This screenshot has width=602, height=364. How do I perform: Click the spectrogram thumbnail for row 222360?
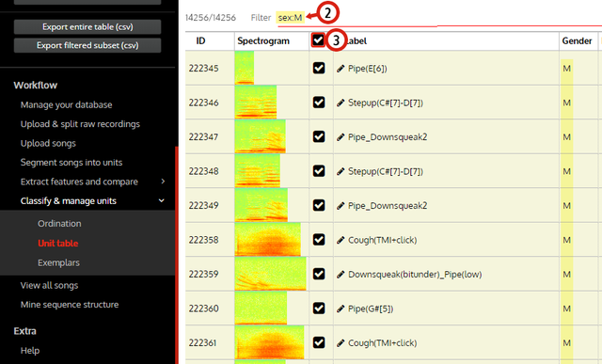click(x=261, y=308)
